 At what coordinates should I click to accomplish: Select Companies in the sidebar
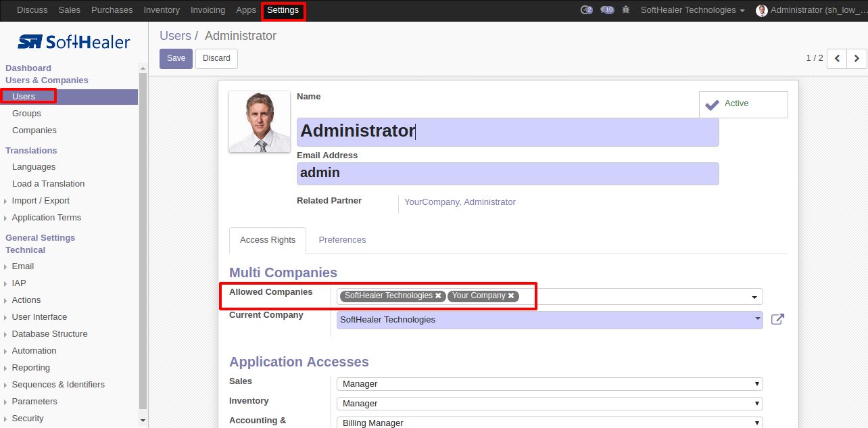coord(34,130)
